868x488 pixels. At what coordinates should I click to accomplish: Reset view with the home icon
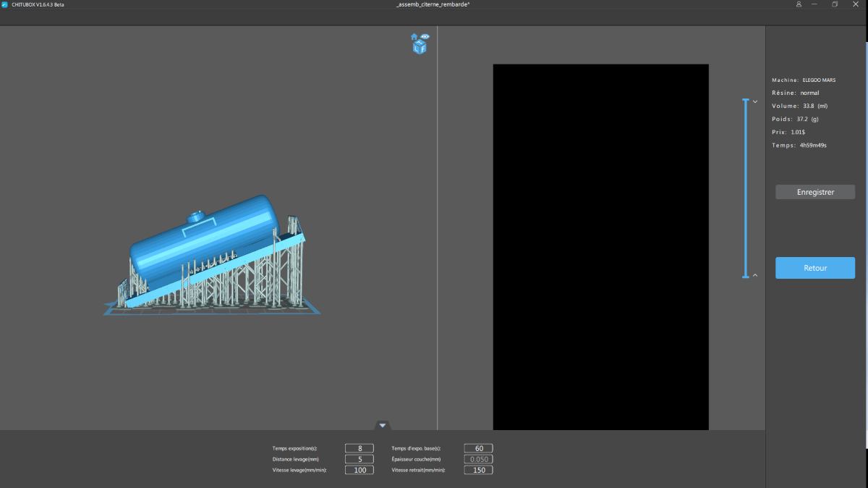[x=414, y=36]
